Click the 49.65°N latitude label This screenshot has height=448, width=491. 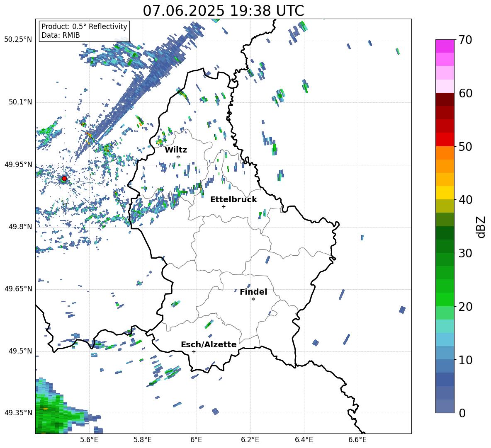pyautogui.click(x=18, y=289)
